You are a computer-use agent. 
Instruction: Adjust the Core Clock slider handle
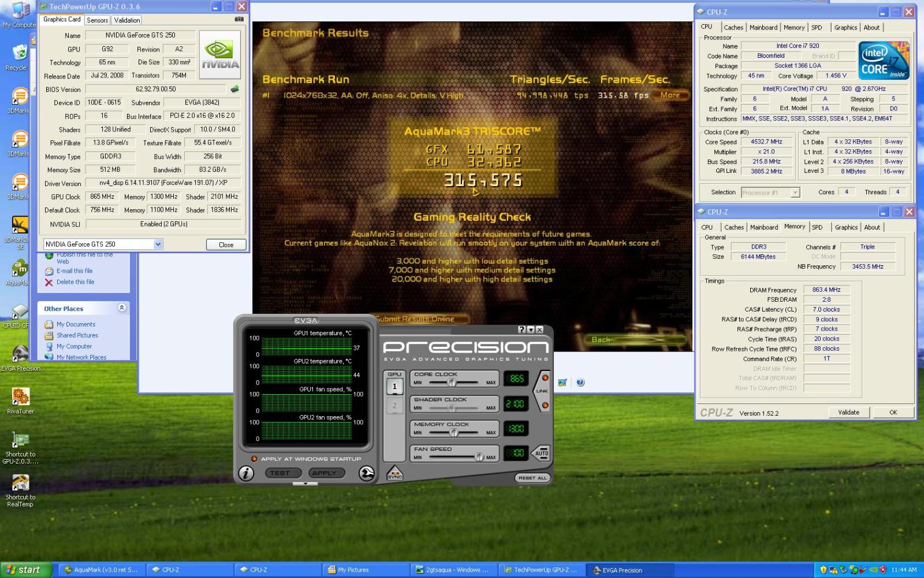452,383
